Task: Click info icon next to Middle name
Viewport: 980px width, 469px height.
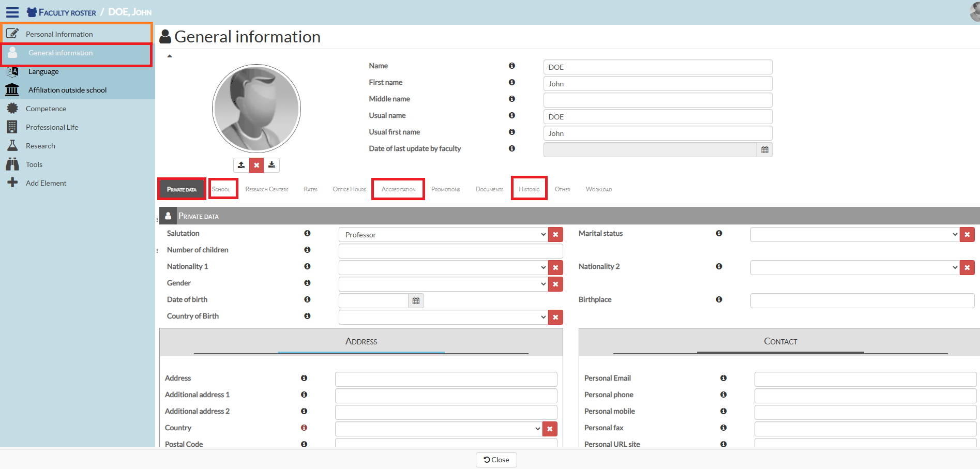Action: [511, 99]
